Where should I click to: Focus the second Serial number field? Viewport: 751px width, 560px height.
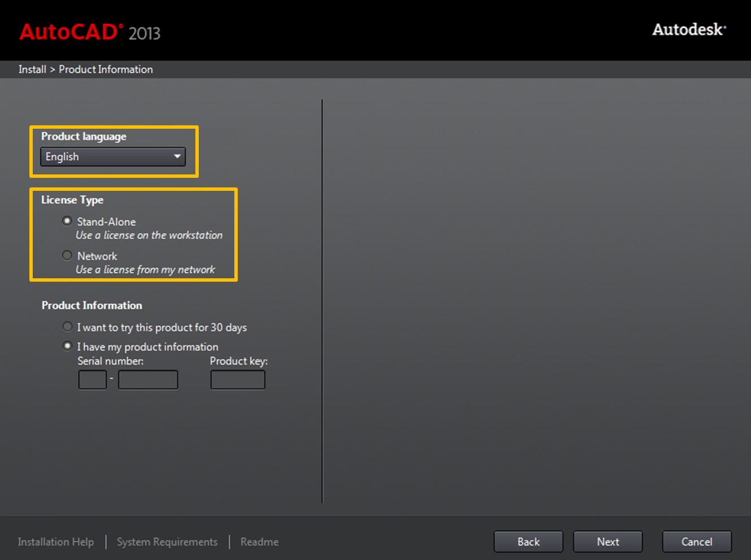click(x=148, y=380)
